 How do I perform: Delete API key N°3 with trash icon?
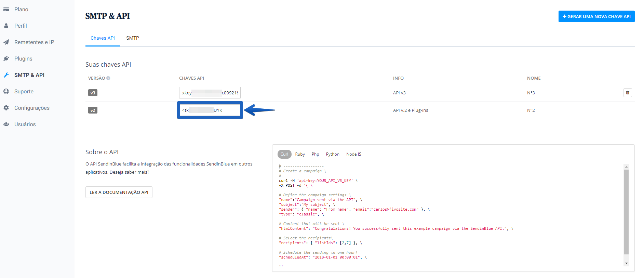point(628,93)
